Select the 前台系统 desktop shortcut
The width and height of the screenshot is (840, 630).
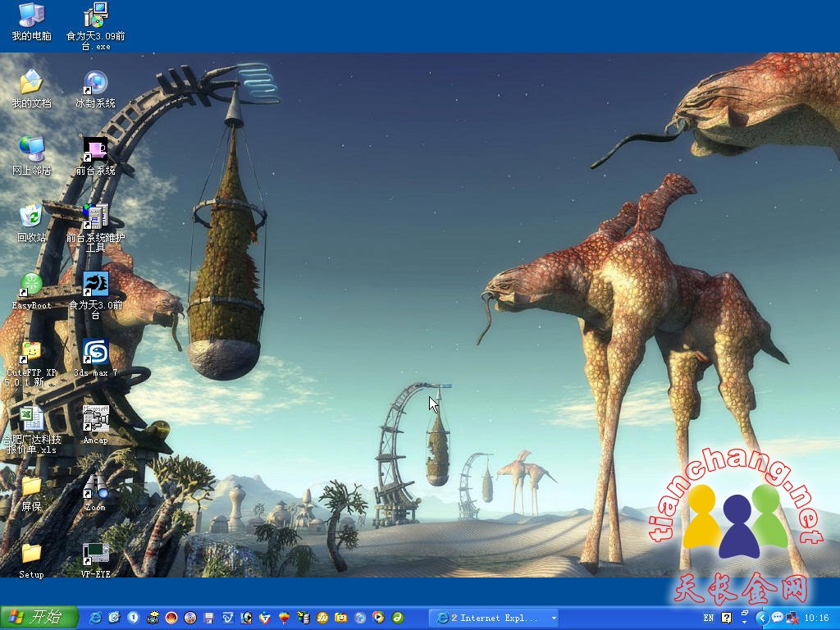click(96, 156)
